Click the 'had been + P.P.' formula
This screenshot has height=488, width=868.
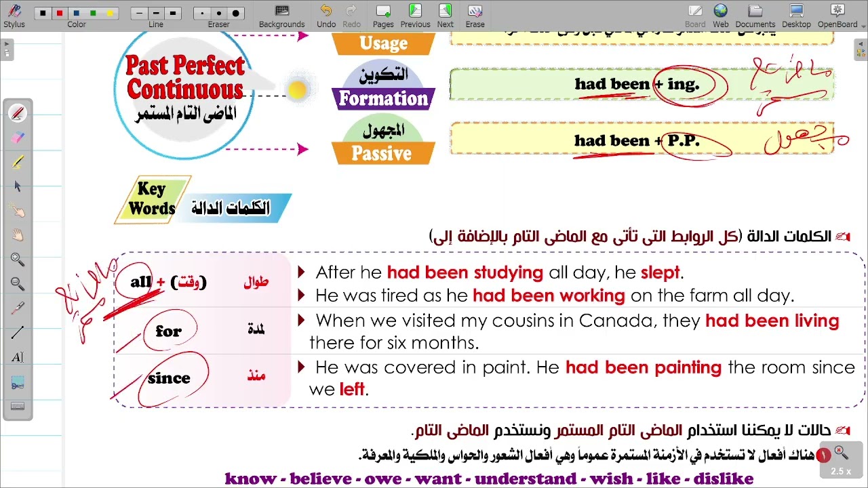637,141
